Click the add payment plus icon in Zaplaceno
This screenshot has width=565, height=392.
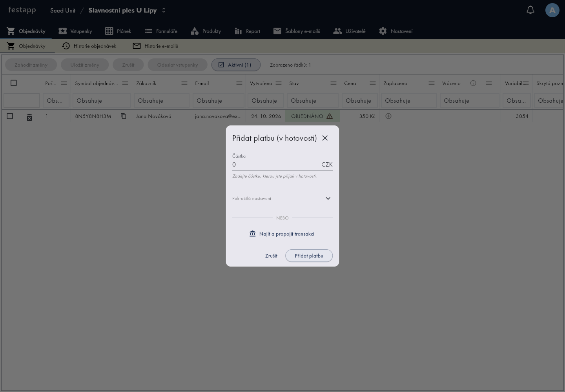coord(388,116)
